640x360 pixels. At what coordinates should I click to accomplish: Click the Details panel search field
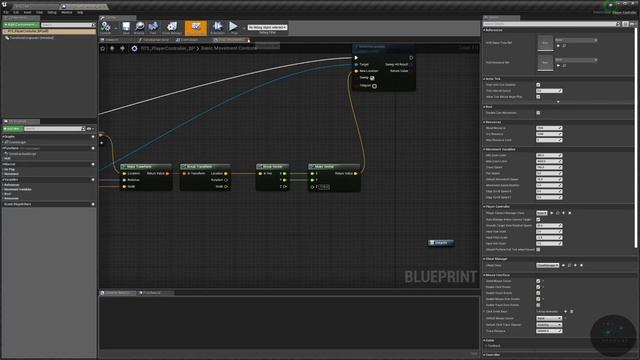(551, 24)
